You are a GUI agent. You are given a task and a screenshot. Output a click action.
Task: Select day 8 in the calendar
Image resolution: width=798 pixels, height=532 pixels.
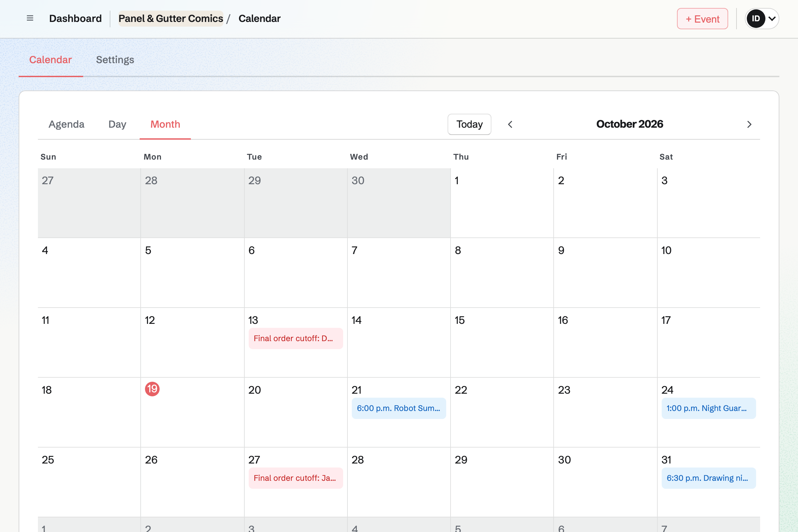pyautogui.click(x=458, y=250)
